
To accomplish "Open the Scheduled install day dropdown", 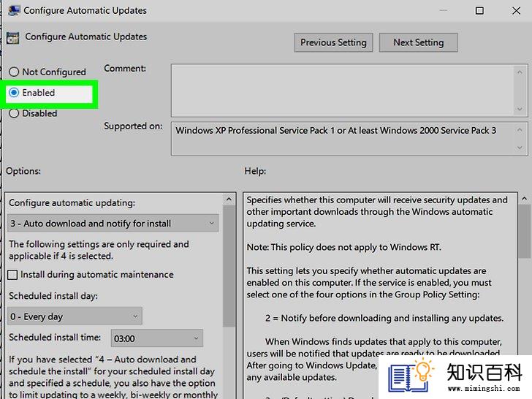I will [x=75, y=316].
